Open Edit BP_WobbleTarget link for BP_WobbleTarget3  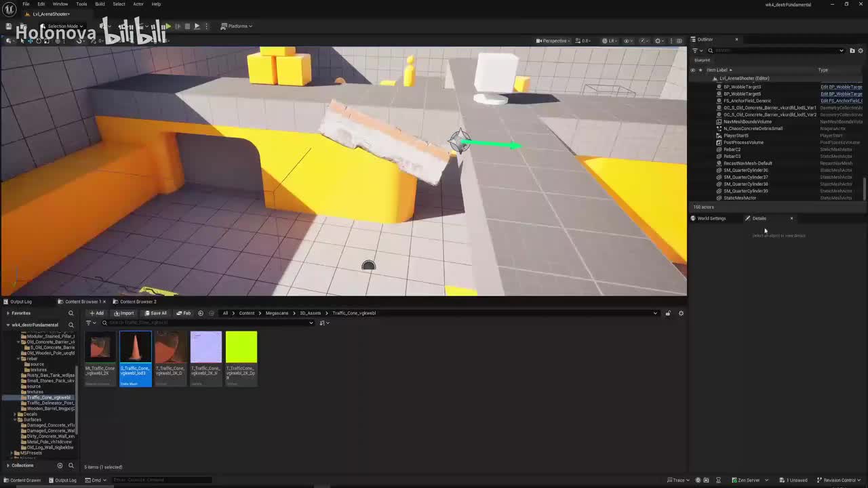[842, 87]
